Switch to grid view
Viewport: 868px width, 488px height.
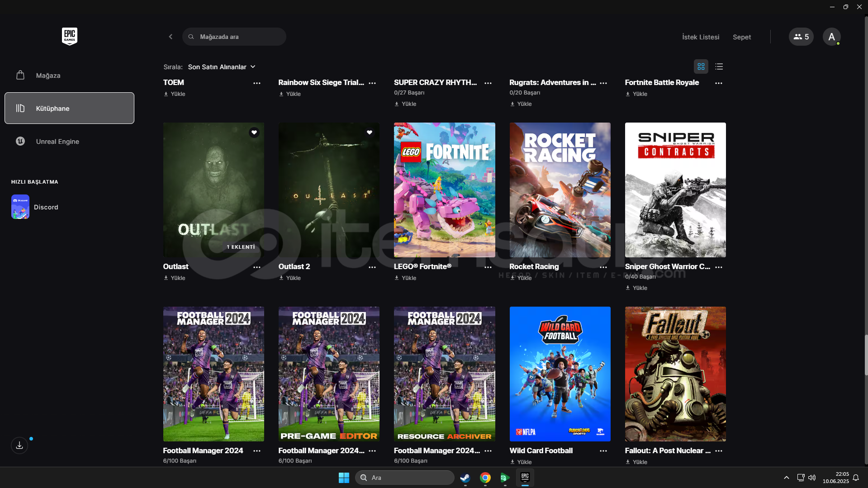701,66
